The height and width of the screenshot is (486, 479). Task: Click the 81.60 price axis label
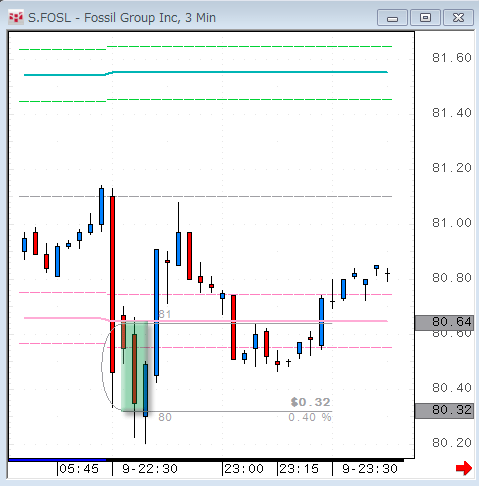click(452, 58)
